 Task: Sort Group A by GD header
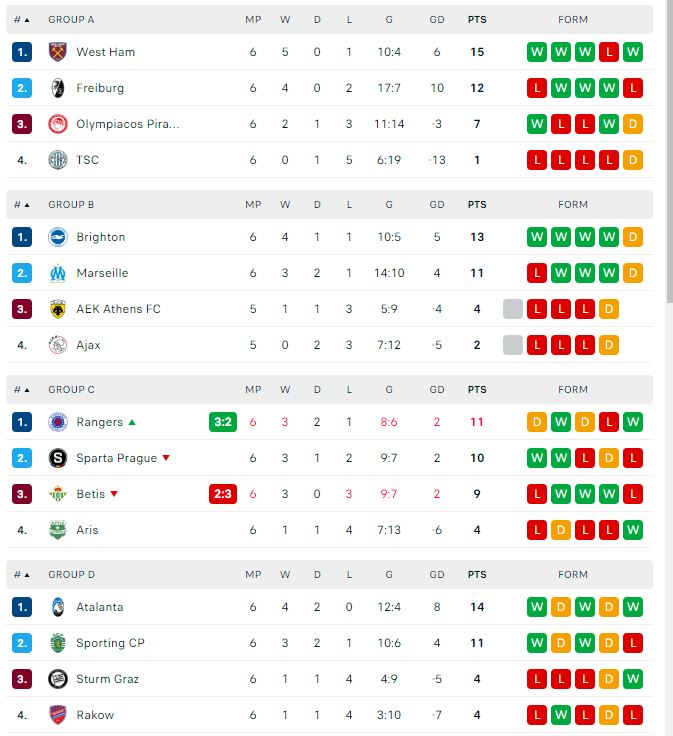(x=437, y=20)
